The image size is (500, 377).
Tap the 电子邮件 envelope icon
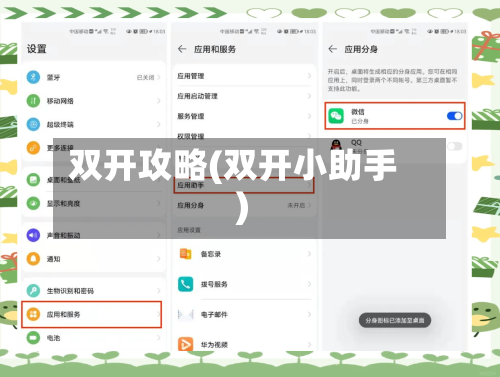pos(185,314)
